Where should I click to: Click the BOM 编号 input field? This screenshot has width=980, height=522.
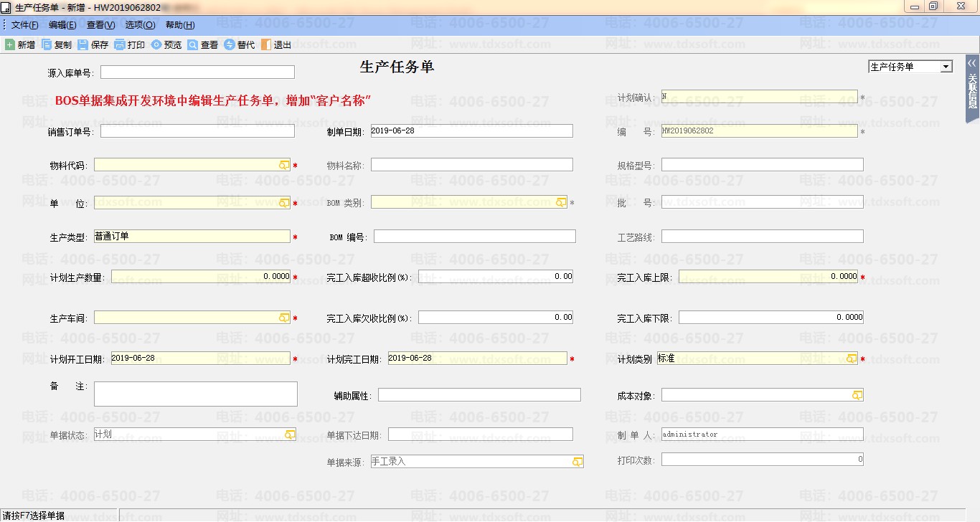pyautogui.click(x=475, y=237)
